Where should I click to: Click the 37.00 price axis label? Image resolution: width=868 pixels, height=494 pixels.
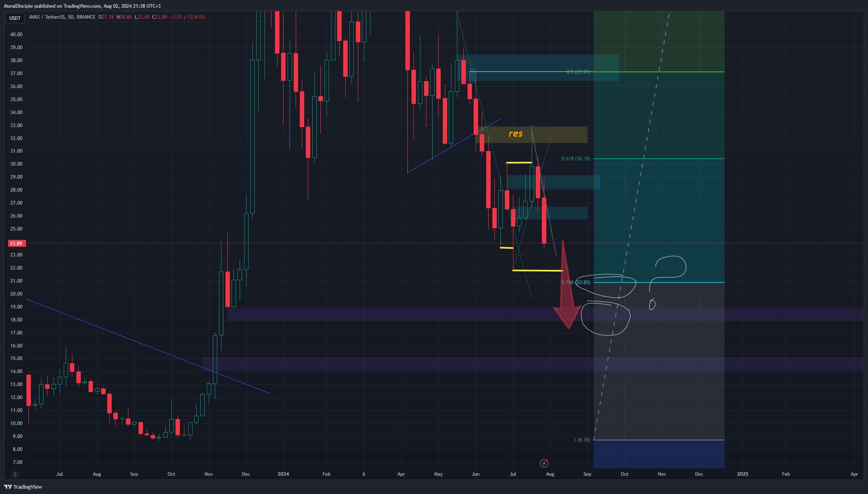(x=16, y=73)
